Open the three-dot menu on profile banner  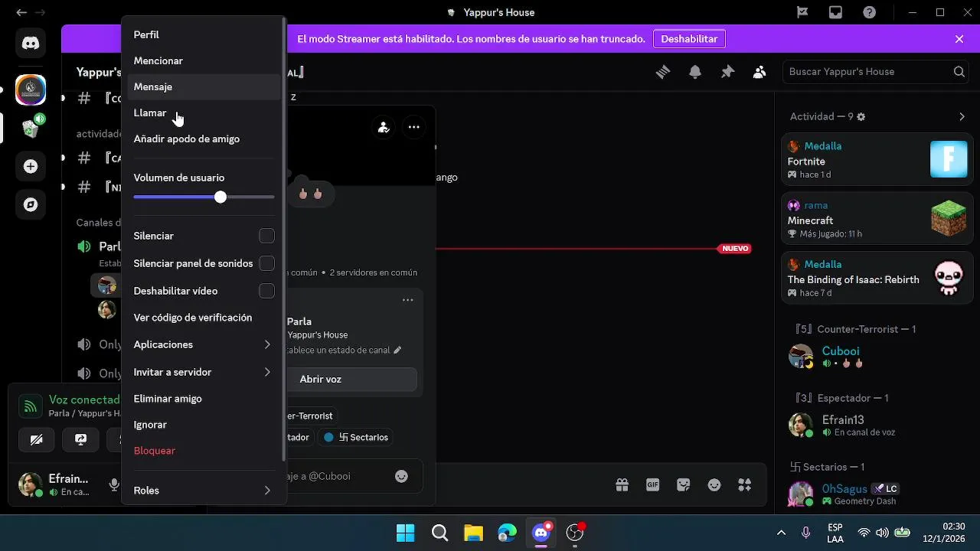pyautogui.click(x=414, y=127)
